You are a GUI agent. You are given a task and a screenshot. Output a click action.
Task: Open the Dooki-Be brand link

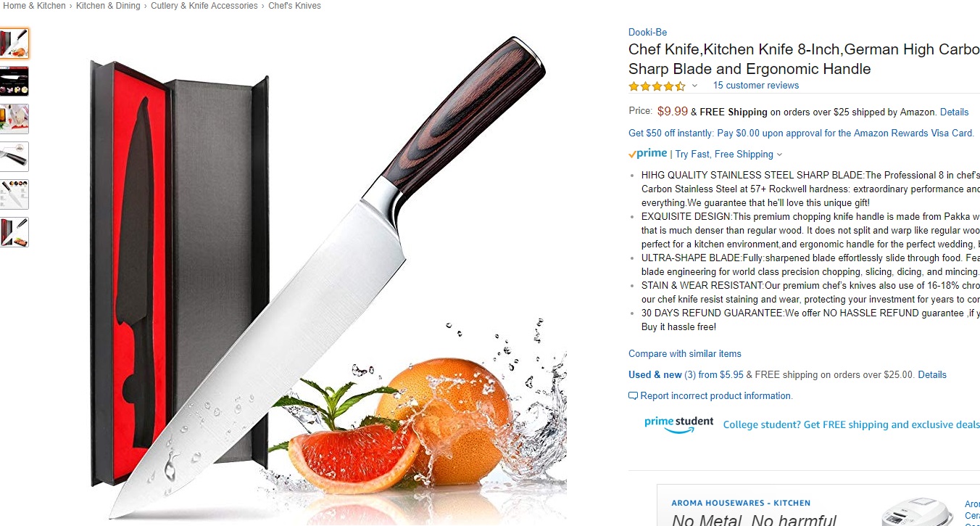click(647, 32)
